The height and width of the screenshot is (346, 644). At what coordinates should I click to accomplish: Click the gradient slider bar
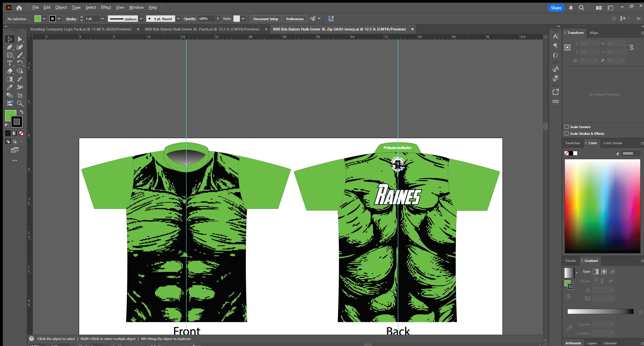(600, 311)
